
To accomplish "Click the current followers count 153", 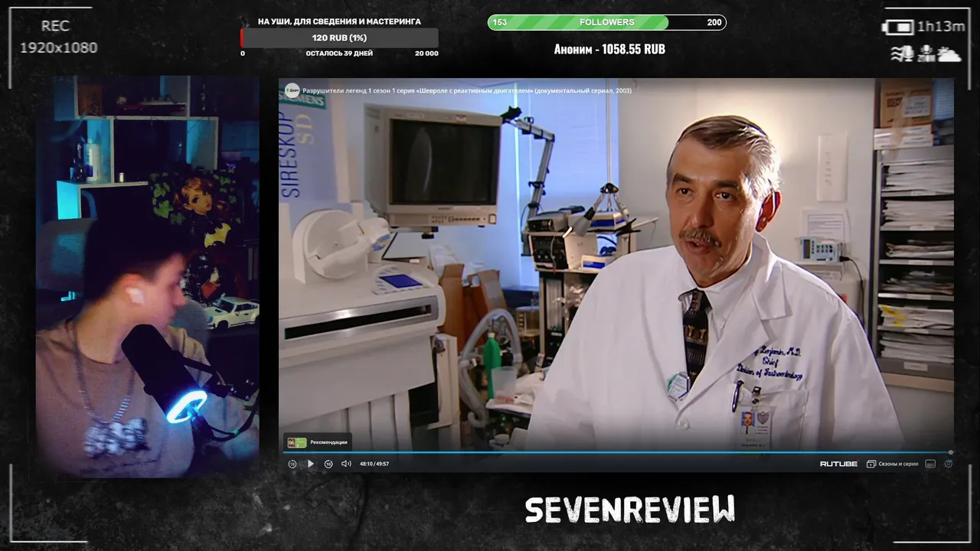I will click(x=499, y=22).
